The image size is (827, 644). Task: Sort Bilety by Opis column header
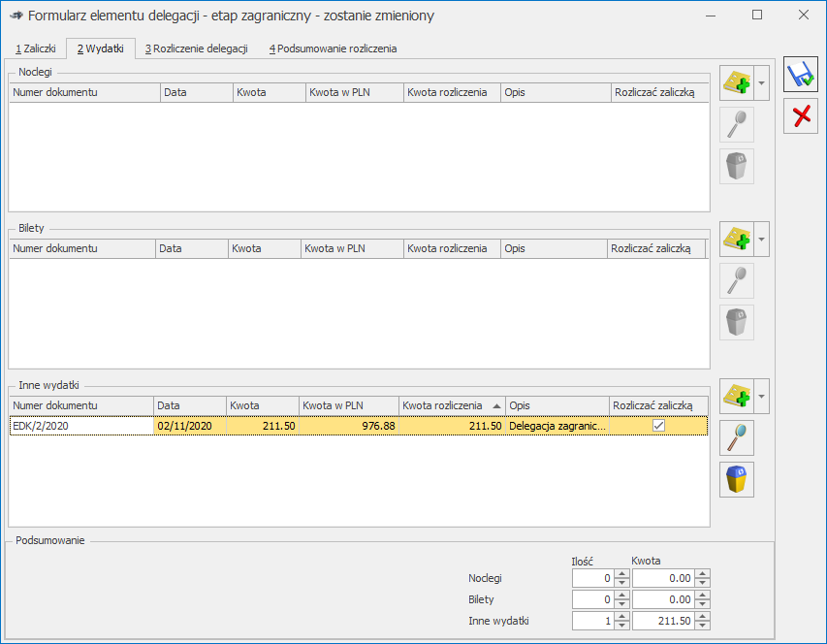click(554, 248)
